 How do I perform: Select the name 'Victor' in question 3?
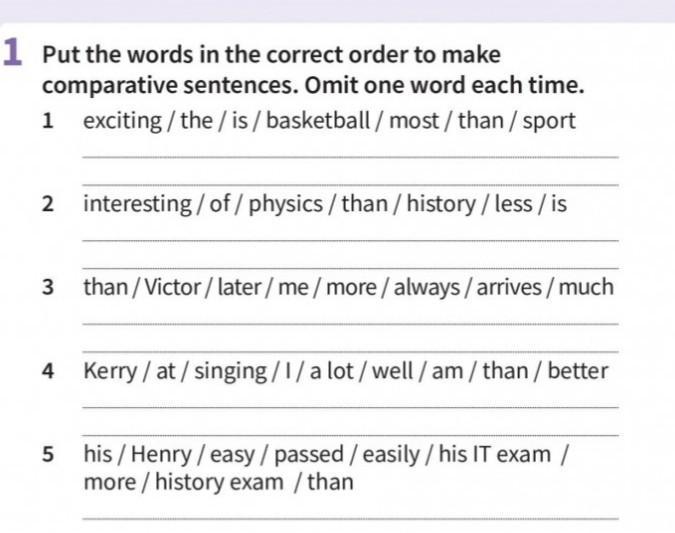173,287
